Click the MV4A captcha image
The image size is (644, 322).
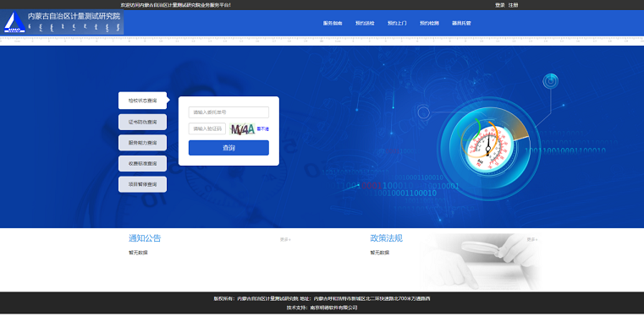(x=242, y=129)
